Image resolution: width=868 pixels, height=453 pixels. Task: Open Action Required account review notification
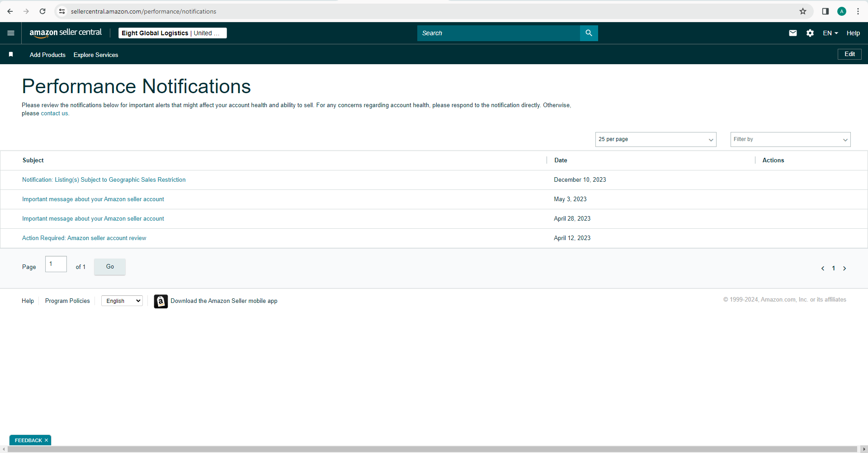tap(84, 238)
